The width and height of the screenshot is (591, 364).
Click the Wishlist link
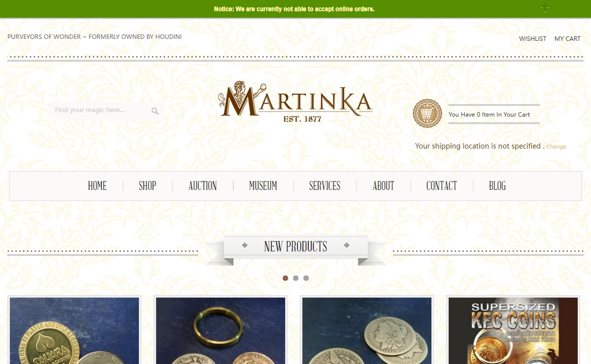coord(532,38)
